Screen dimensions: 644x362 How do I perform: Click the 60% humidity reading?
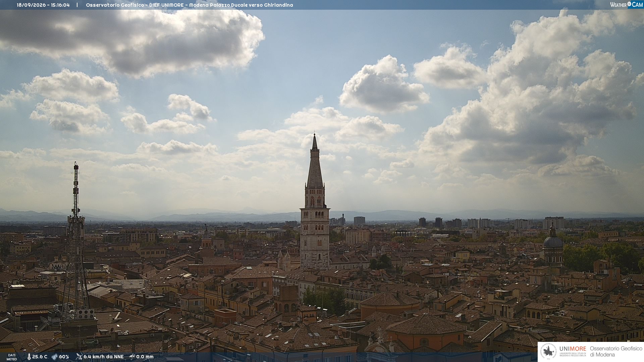coord(64,357)
